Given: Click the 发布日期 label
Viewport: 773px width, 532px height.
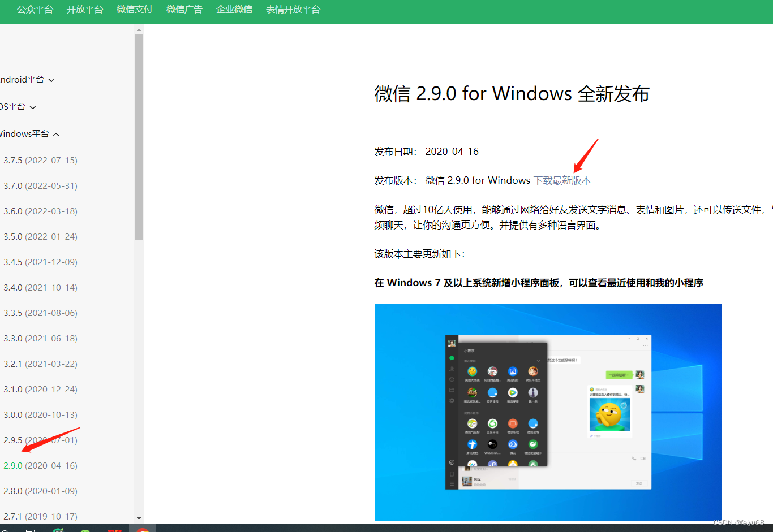Looking at the screenshot, I should pos(396,152).
